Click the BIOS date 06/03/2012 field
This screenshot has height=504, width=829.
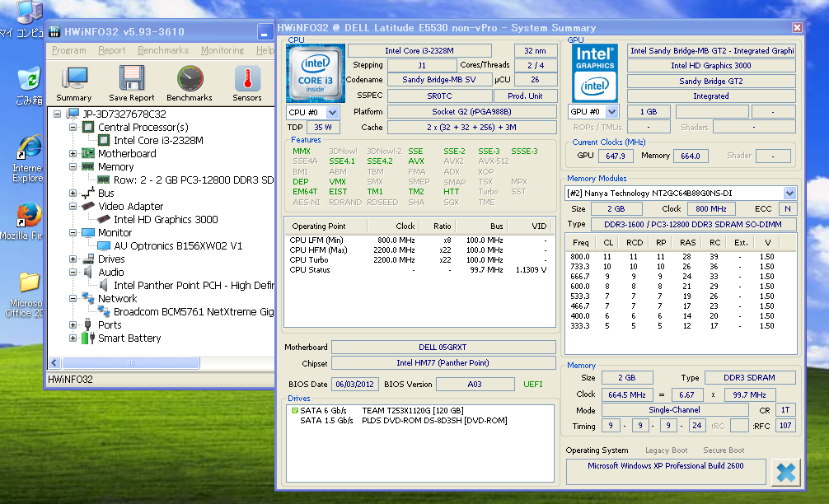click(354, 384)
